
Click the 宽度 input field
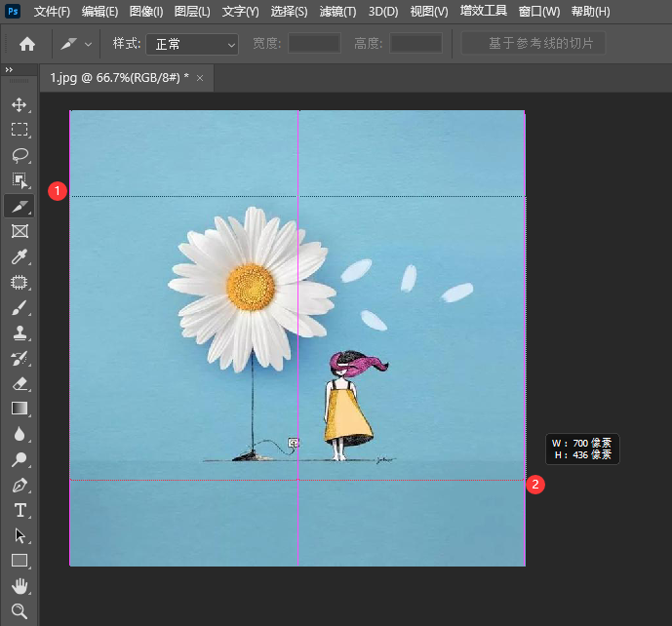click(x=314, y=44)
